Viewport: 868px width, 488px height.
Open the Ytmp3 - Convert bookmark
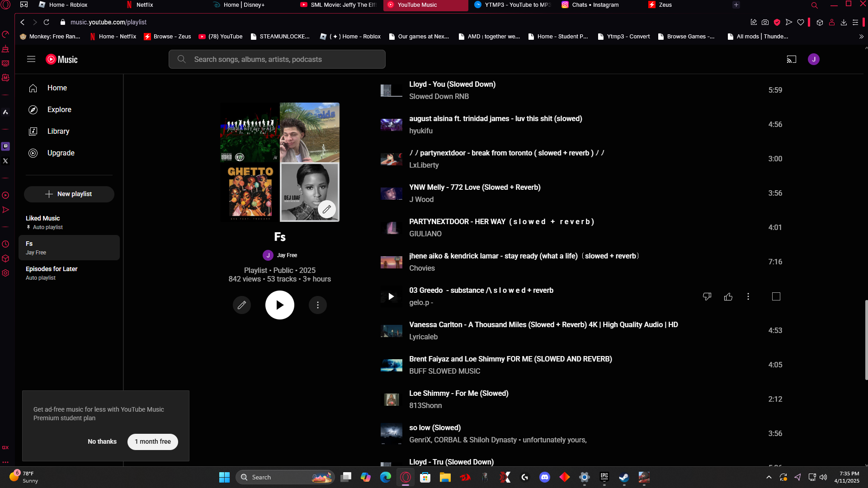[624, 37]
